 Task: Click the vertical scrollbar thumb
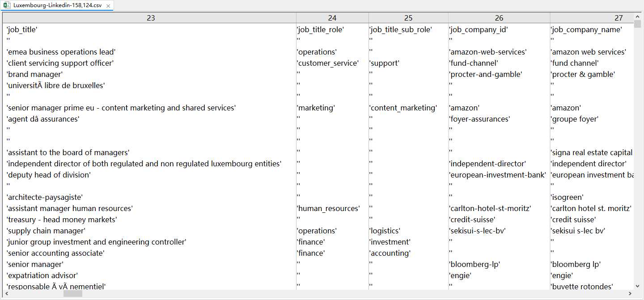click(637, 24)
